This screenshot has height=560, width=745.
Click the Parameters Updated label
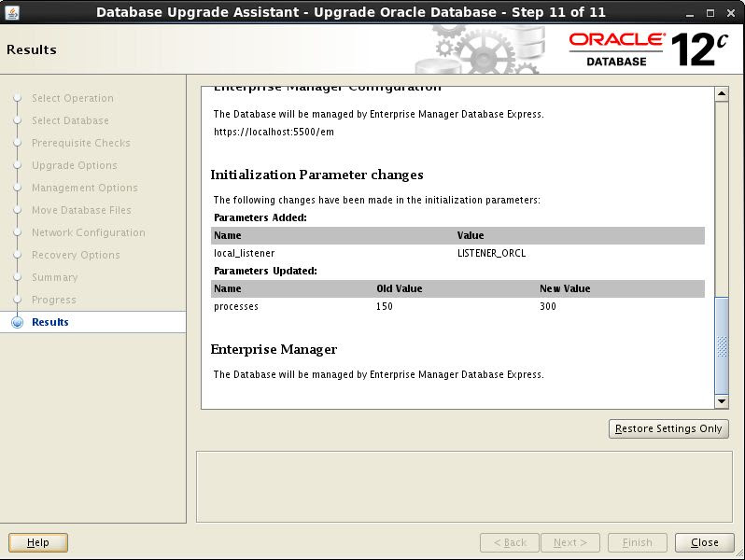tap(265, 271)
